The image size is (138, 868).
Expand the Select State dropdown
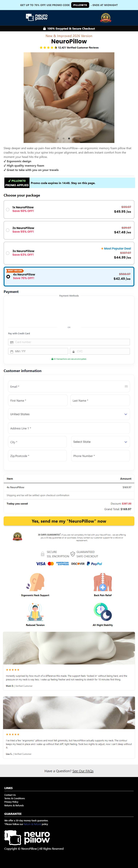[x=100, y=442]
